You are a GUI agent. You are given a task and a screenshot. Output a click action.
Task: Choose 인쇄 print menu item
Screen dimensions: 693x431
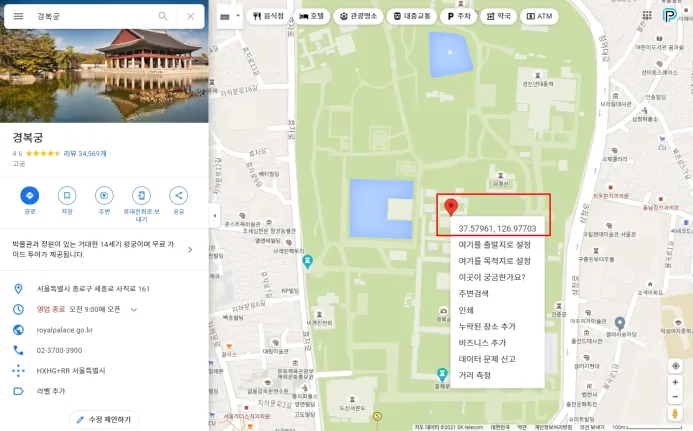[497, 310]
